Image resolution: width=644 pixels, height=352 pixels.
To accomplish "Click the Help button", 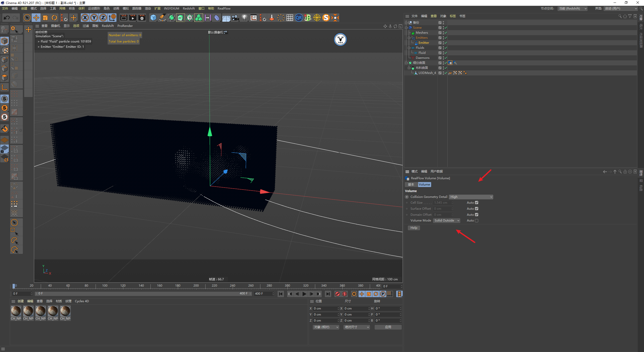I will tap(414, 228).
